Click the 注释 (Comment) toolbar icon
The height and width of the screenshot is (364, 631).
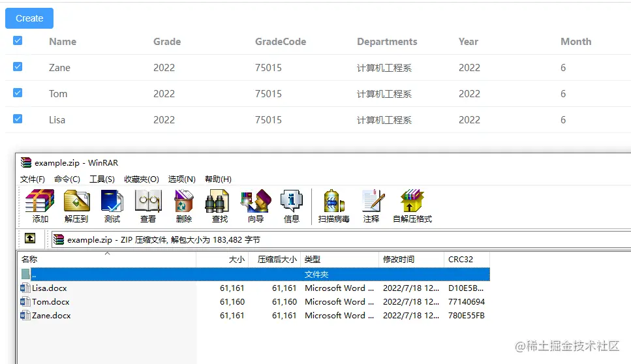[373, 201]
